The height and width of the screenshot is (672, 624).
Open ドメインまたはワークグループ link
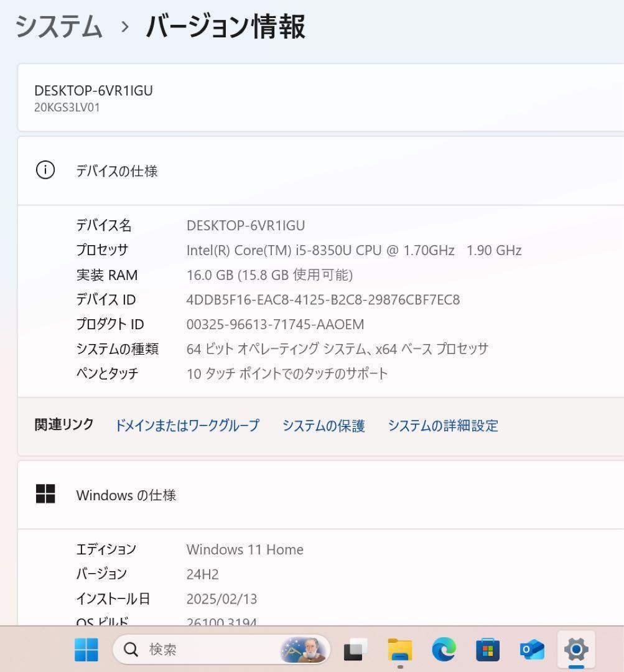[187, 425]
